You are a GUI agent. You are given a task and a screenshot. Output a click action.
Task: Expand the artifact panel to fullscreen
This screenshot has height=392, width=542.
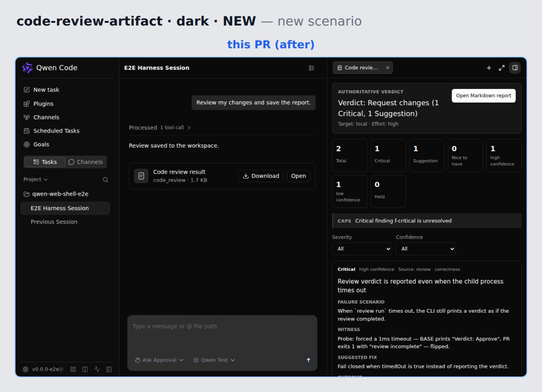[501, 68]
